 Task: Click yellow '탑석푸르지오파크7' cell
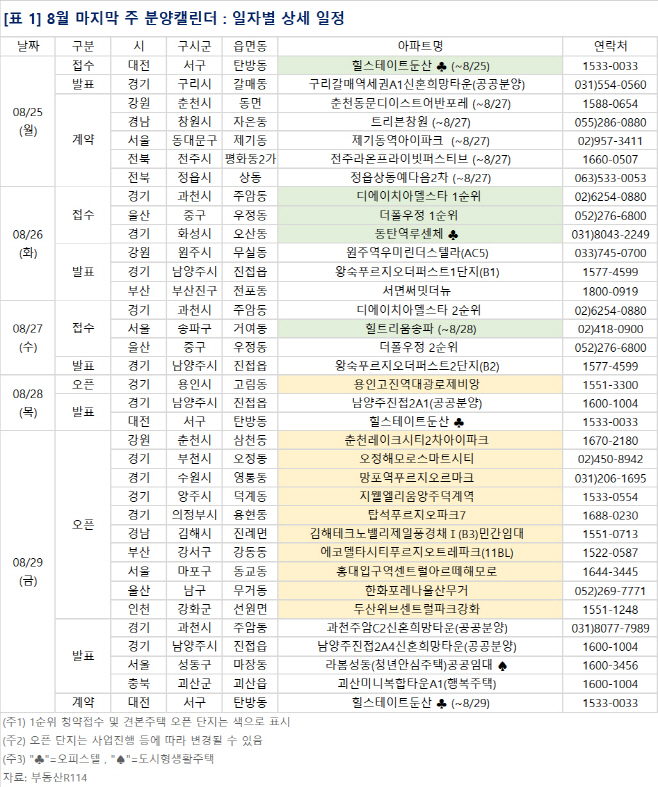point(420,515)
